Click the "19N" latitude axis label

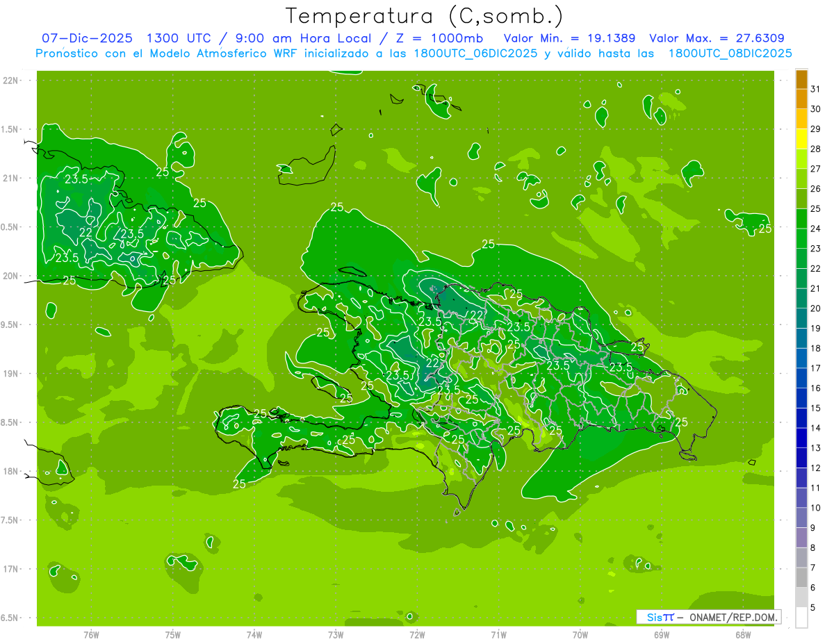point(11,374)
